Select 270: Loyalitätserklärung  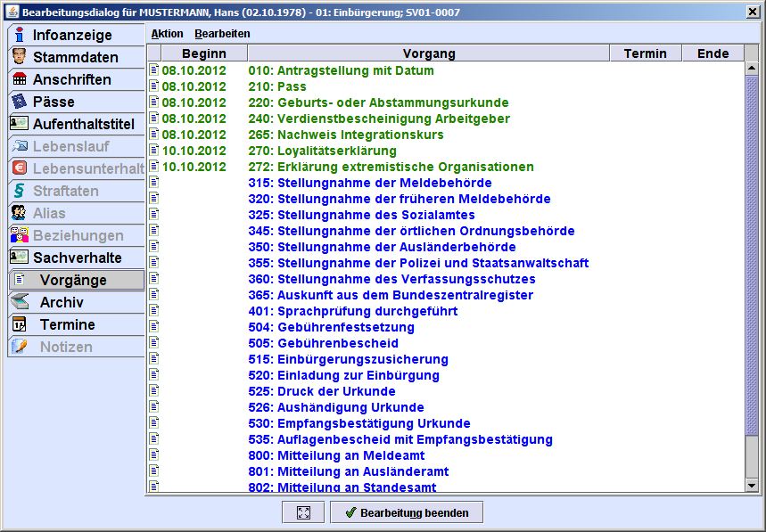click(323, 151)
